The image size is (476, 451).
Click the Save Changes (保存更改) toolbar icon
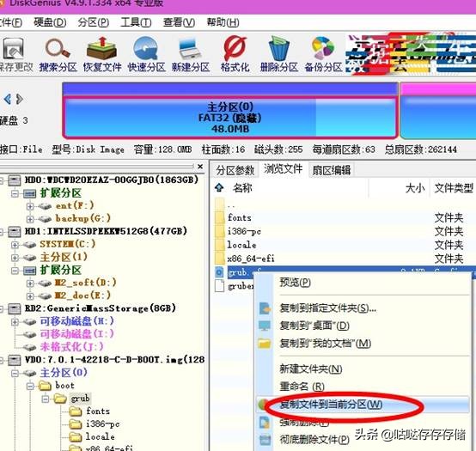coord(13,49)
